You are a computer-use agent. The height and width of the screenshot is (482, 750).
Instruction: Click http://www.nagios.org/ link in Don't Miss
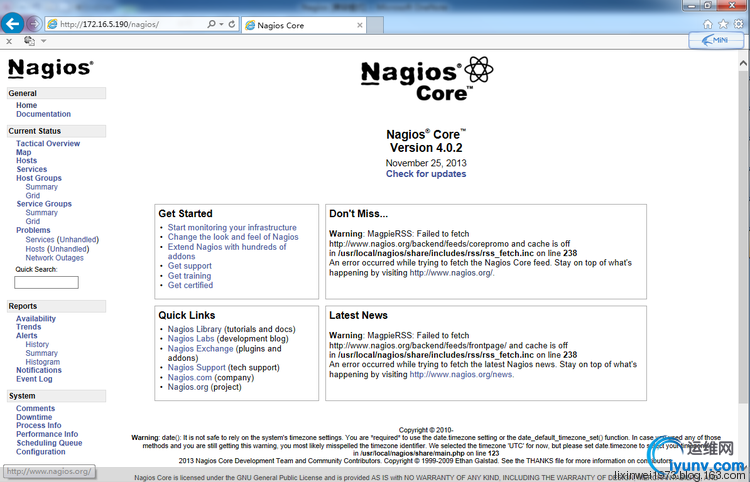point(452,273)
